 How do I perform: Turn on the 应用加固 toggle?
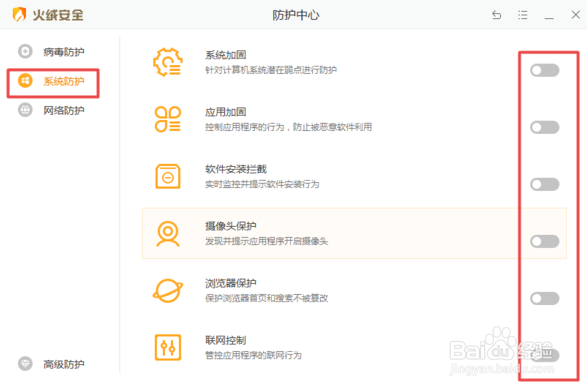[x=545, y=127]
